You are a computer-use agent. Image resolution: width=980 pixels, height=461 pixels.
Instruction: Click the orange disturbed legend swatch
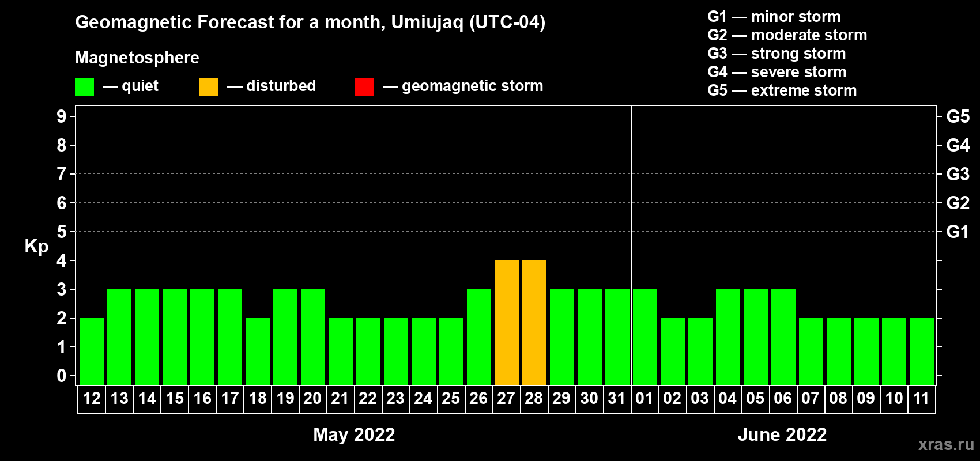pos(209,87)
